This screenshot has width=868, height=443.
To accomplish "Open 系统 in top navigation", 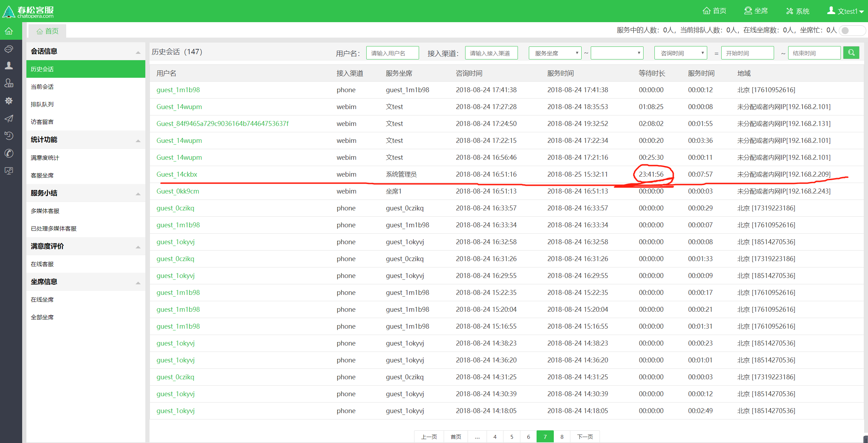I will (798, 11).
